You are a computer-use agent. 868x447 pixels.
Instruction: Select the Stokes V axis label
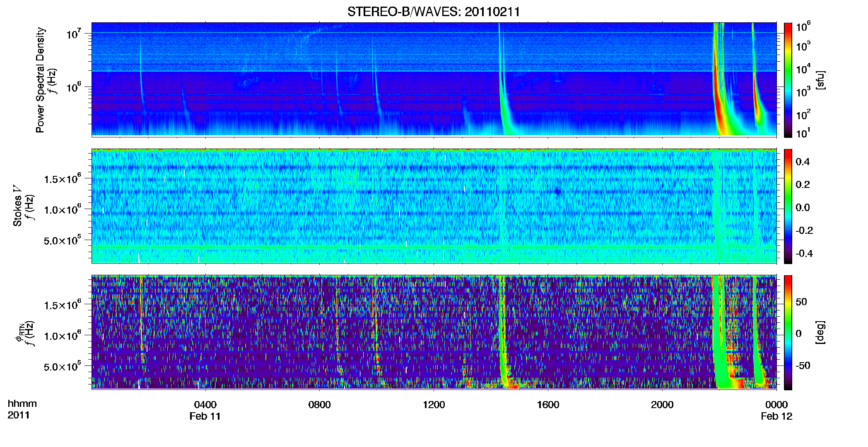click(x=17, y=206)
